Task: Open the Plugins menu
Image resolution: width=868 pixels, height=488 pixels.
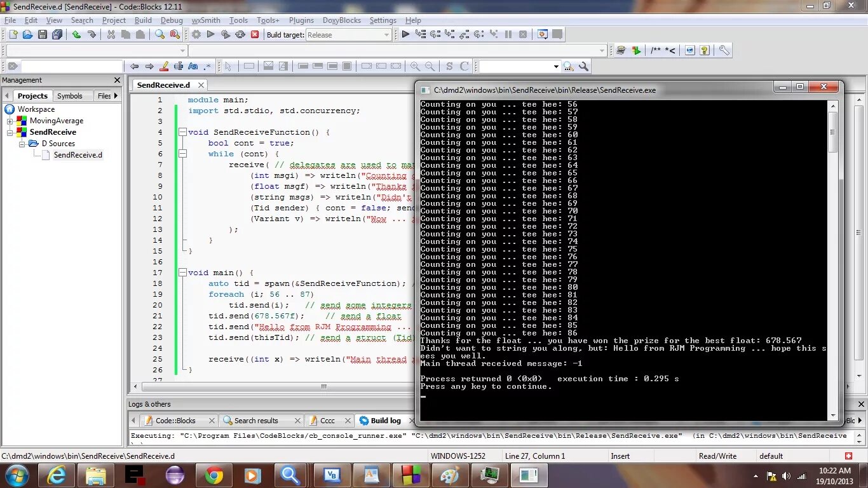Action: (301, 20)
